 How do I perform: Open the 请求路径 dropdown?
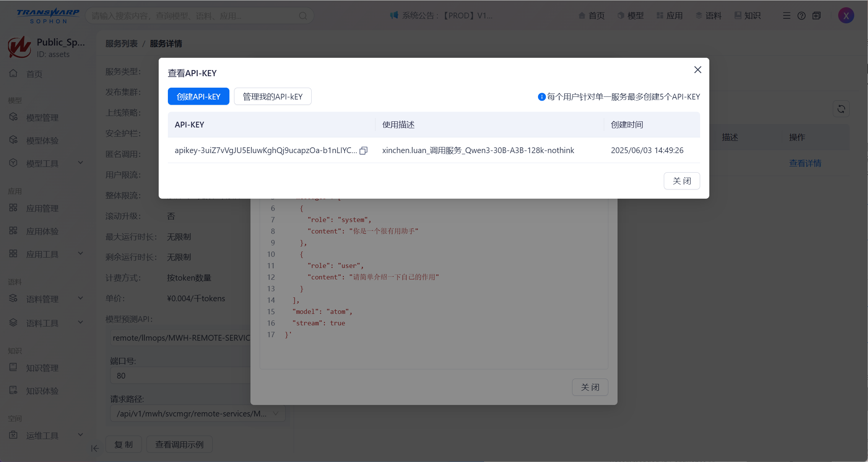click(x=198, y=414)
